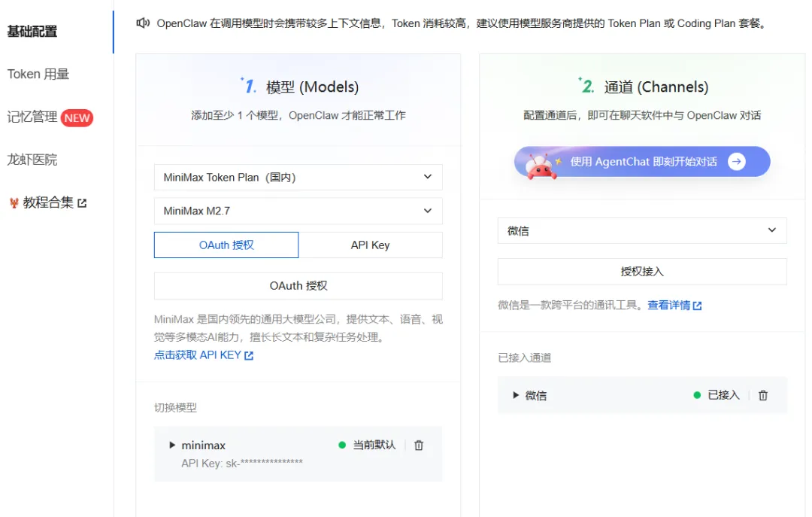This screenshot has height=517, width=812.
Task: Click the speaker announcement icon
Action: pos(143,23)
